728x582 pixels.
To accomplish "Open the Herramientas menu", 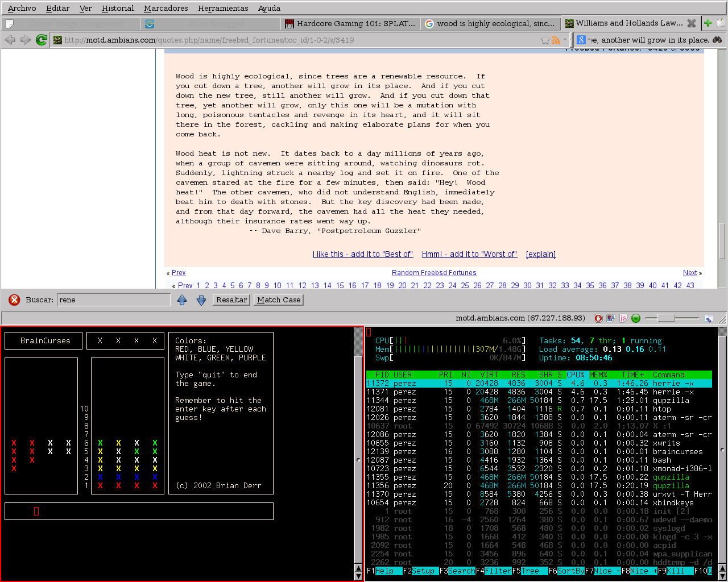I will 223,8.
